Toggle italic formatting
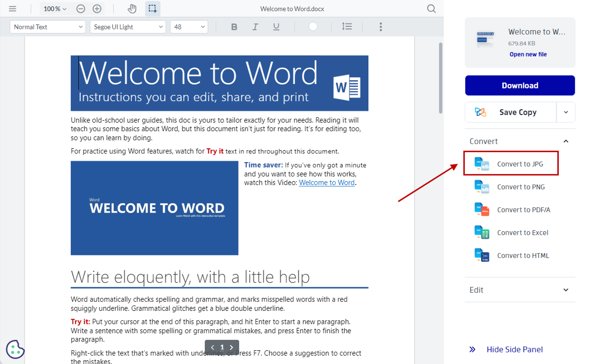 coord(255,27)
